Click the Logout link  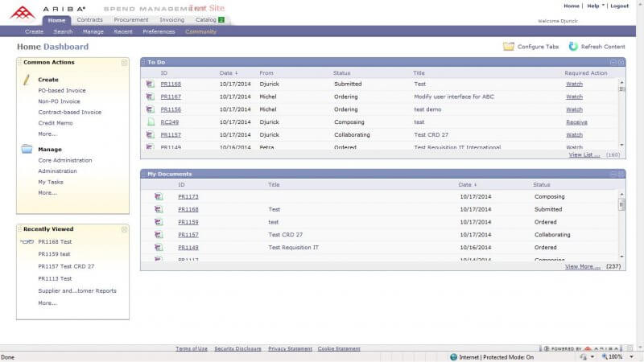coord(619,6)
